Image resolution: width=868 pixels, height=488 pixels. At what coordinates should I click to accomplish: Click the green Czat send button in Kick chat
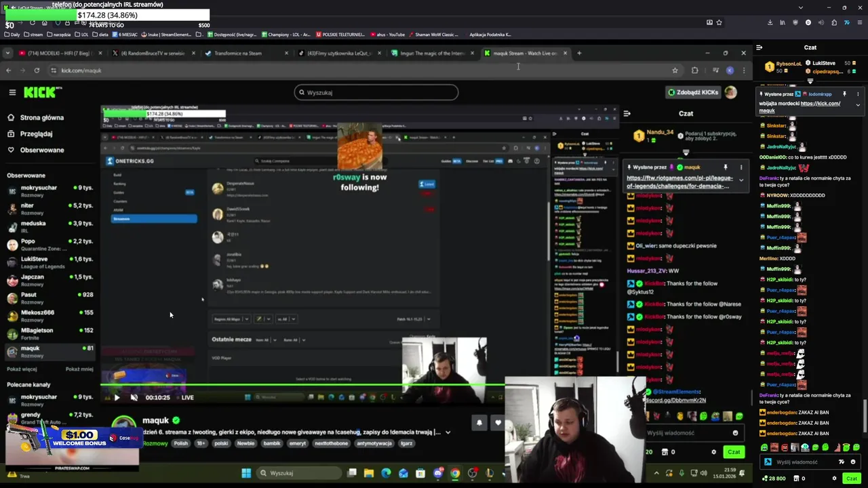pyautogui.click(x=734, y=452)
